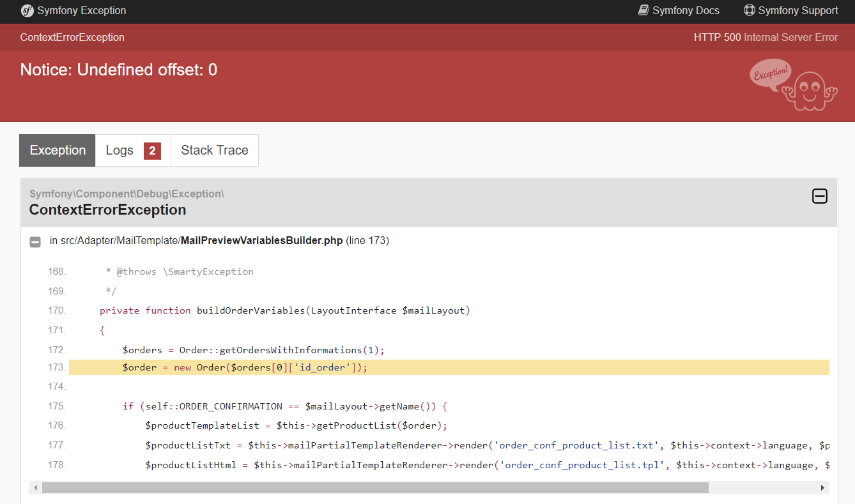Switch to the Exception tab
The height and width of the screenshot is (504, 855).
tap(58, 151)
